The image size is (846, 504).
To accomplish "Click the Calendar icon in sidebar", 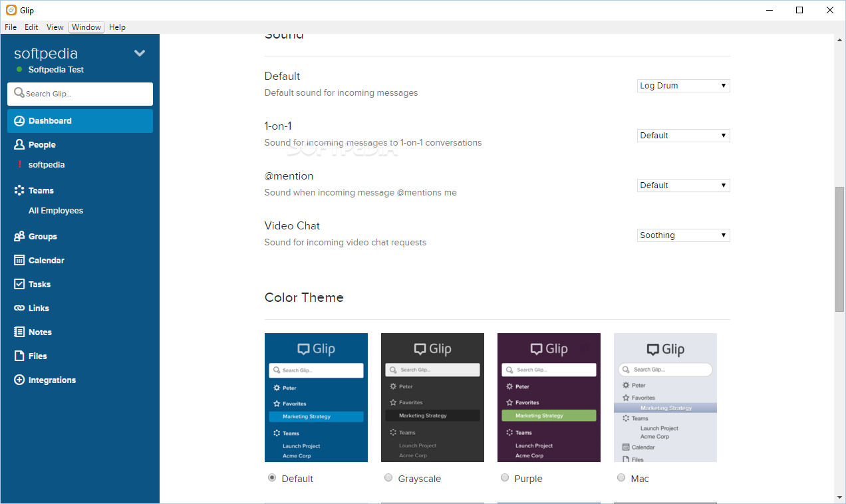I will pyautogui.click(x=19, y=260).
